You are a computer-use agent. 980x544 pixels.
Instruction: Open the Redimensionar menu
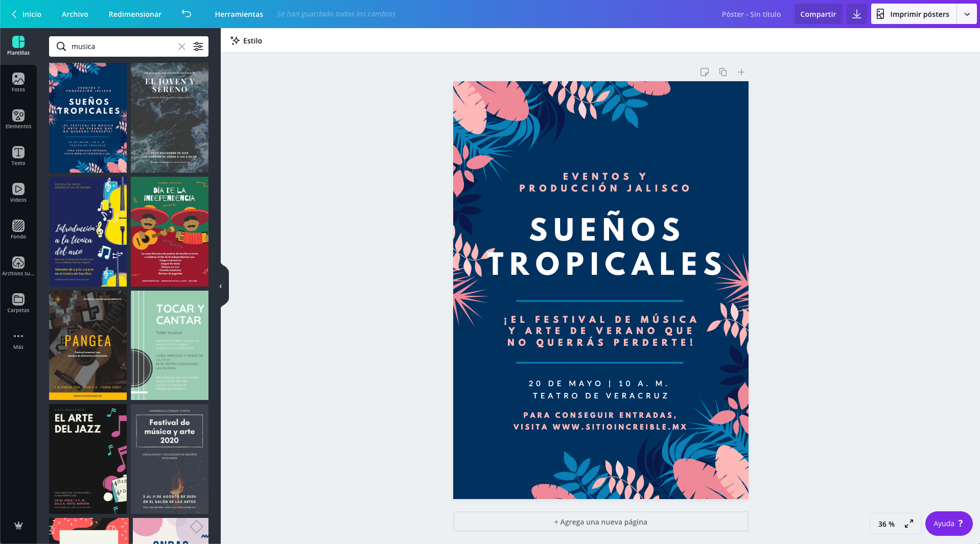pos(134,14)
